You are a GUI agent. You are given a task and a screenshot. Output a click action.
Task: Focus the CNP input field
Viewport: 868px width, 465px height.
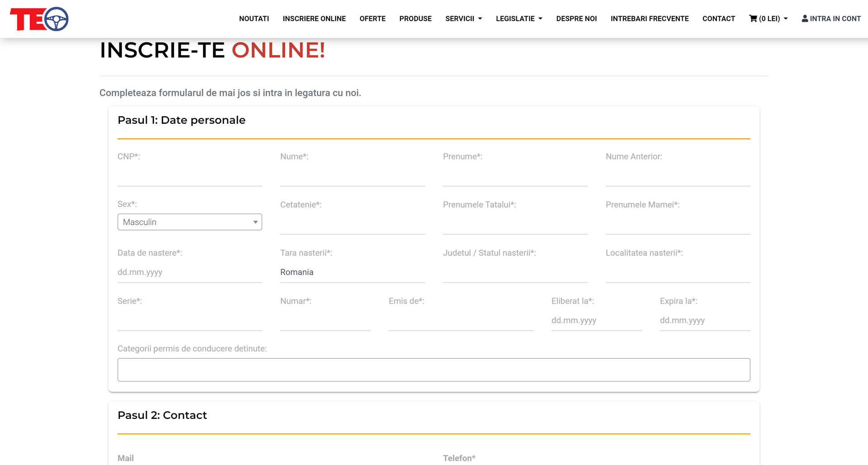[x=189, y=177]
